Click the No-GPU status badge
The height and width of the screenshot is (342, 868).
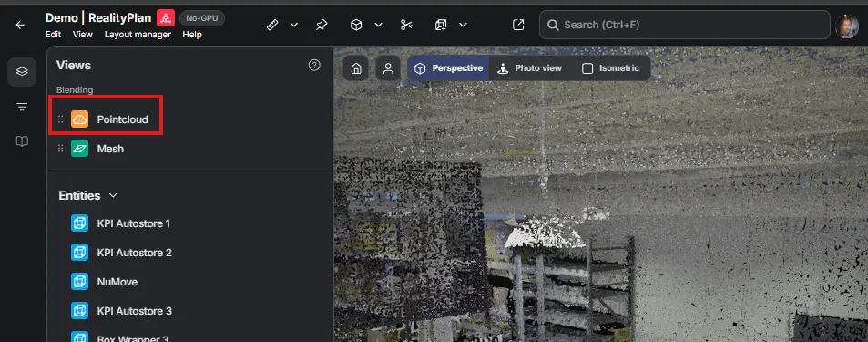point(202,18)
